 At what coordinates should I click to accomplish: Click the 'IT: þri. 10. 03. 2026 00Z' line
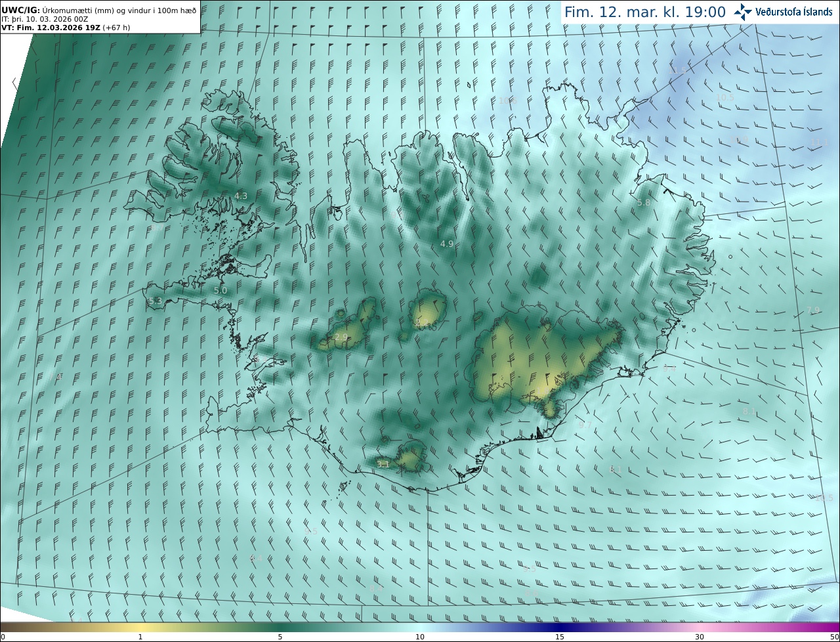45,19
